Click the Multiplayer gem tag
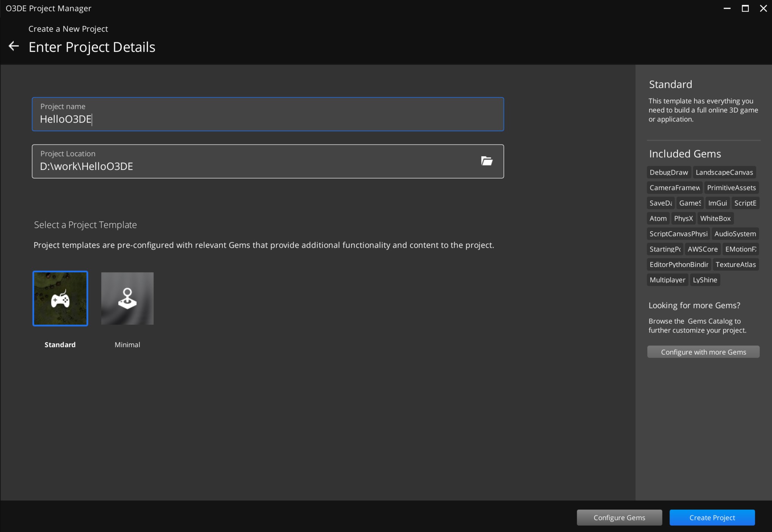772x532 pixels. [667, 280]
